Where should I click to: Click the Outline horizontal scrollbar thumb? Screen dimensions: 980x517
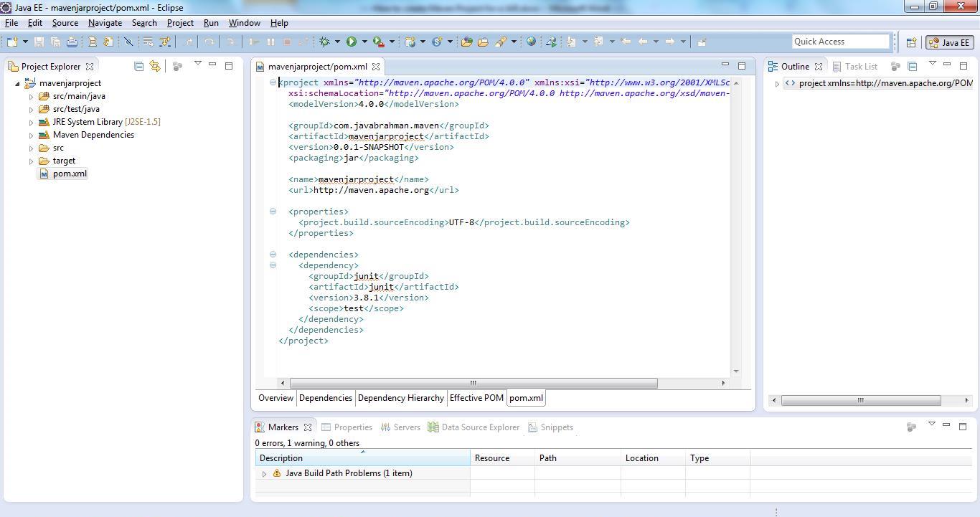pos(860,400)
